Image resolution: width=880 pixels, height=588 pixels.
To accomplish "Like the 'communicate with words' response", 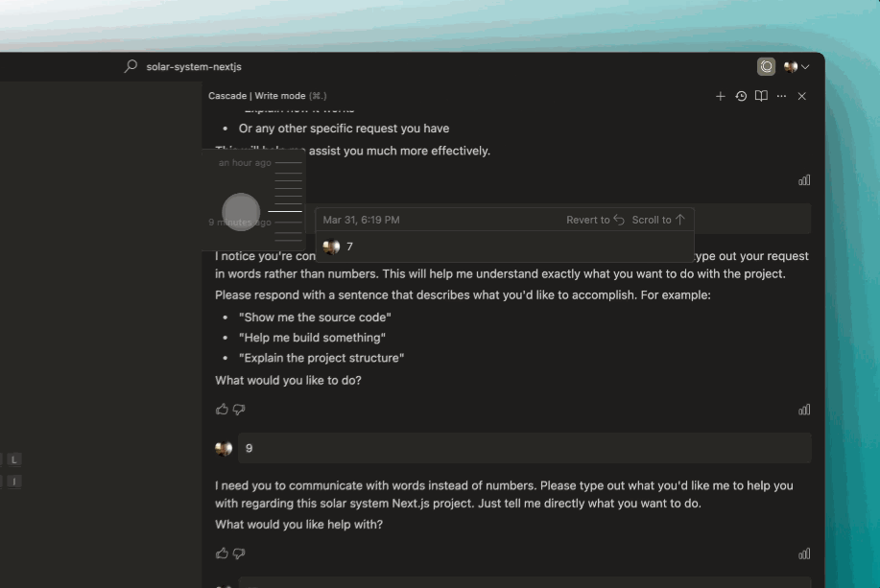I will click(x=222, y=553).
